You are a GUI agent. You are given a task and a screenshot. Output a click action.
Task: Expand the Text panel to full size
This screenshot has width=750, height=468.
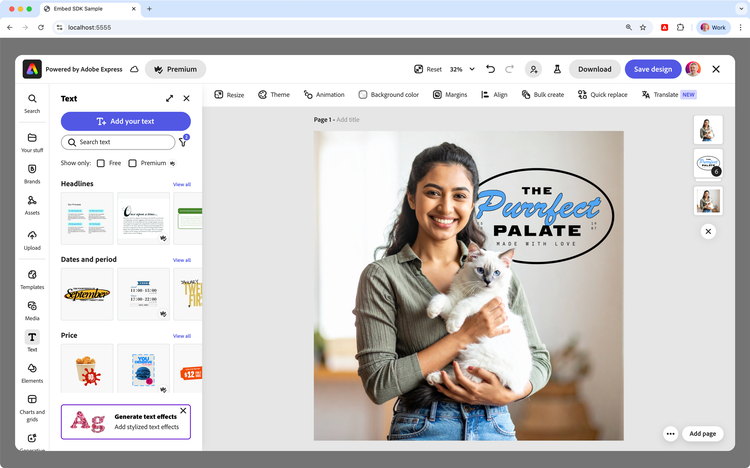point(169,99)
